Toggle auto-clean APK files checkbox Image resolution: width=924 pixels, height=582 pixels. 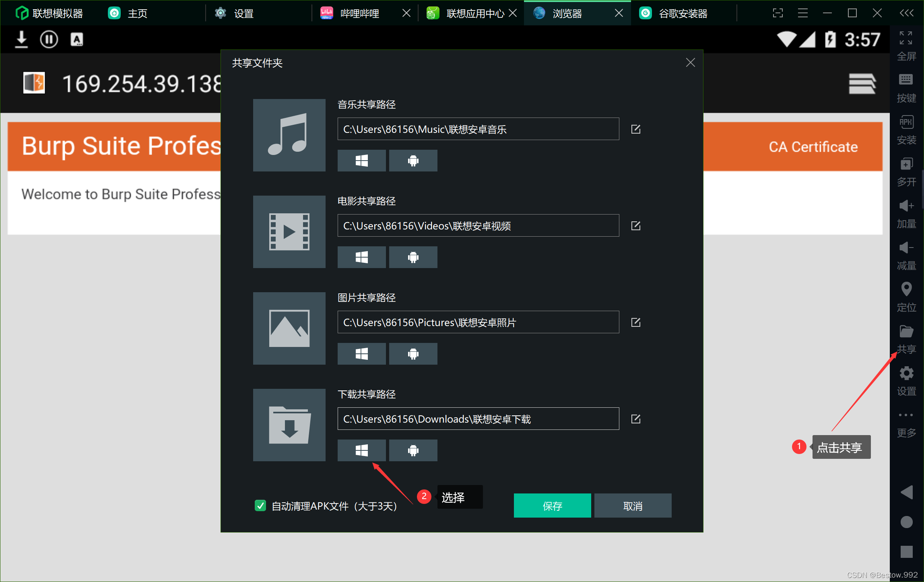[x=260, y=506]
